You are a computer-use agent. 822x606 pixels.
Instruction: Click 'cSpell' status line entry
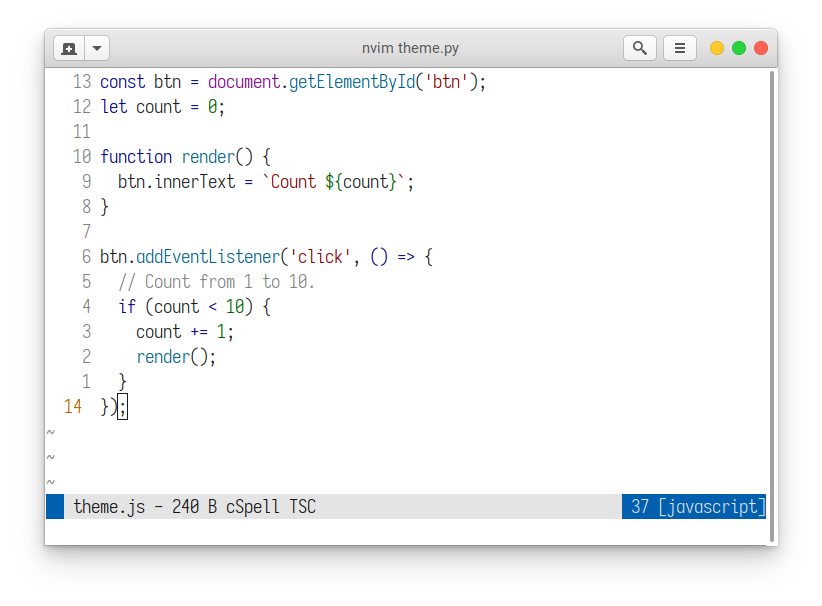point(252,507)
